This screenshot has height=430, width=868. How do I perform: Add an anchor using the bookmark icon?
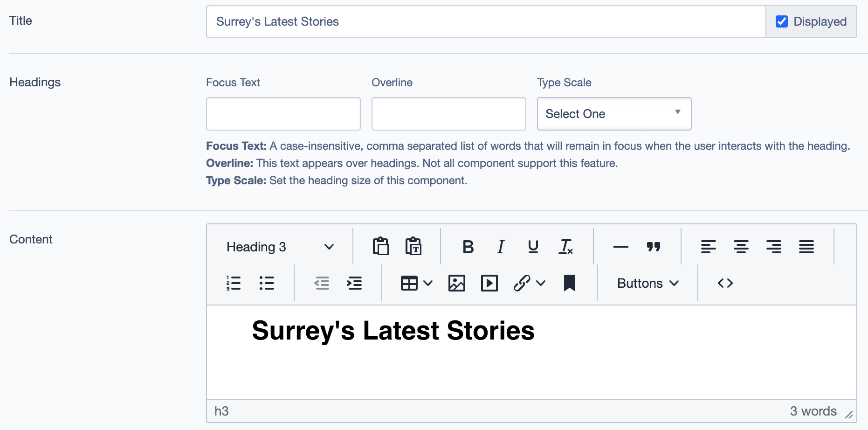[x=569, y=283]
